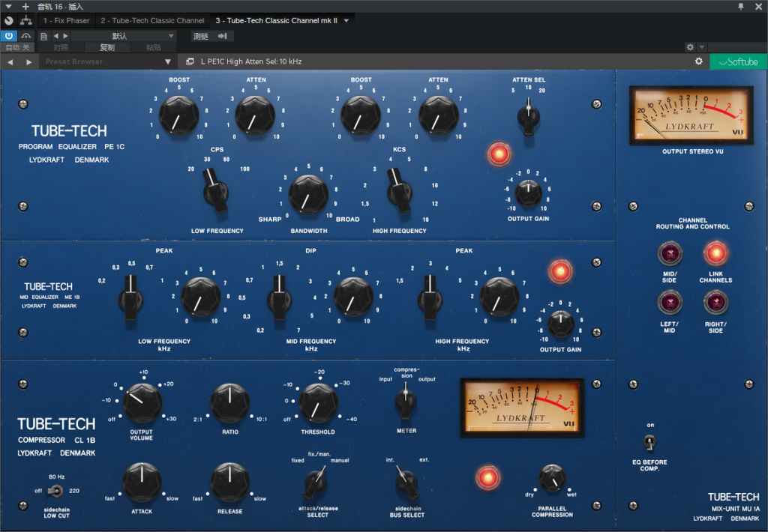This screenshot has height=532, width=768.
Task: Click the Softube logo button
Action: coord(739,61)
